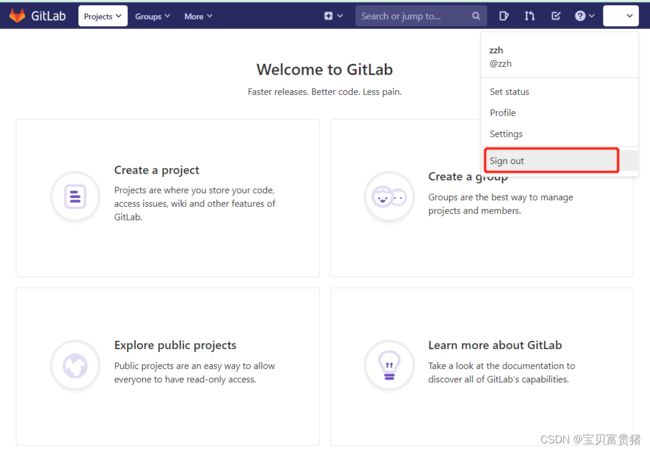Open the Help question mark dropdown
Image resolution: width=650 pixels, height=451 pixels.
585,16
